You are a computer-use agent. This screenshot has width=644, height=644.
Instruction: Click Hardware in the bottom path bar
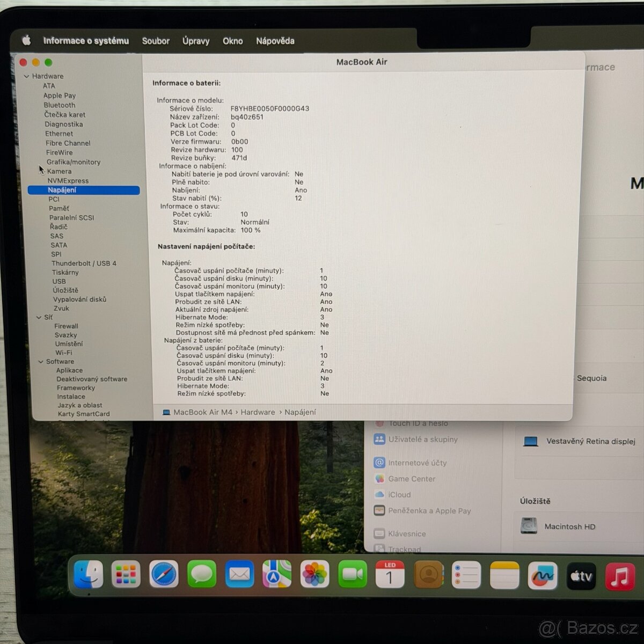(x=258, y=412)
